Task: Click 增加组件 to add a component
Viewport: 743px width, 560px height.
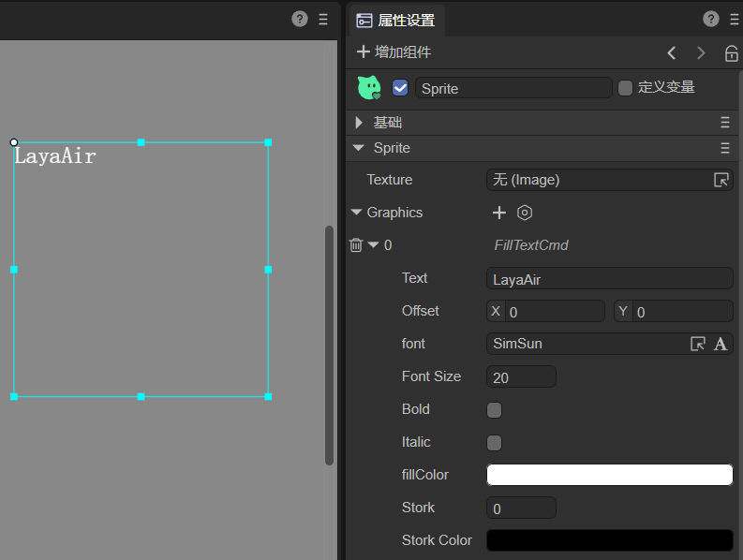Action: point(394,52)
